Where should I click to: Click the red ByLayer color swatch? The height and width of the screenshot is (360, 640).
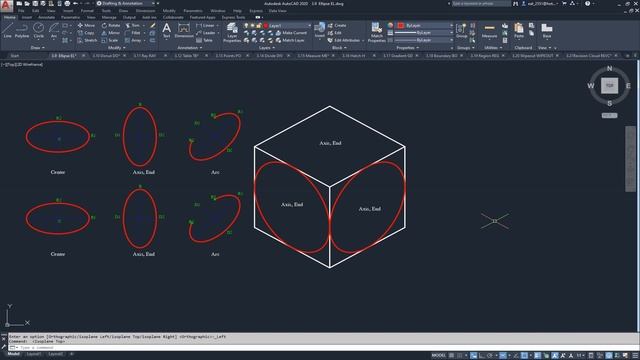click(x=400, y=25)
